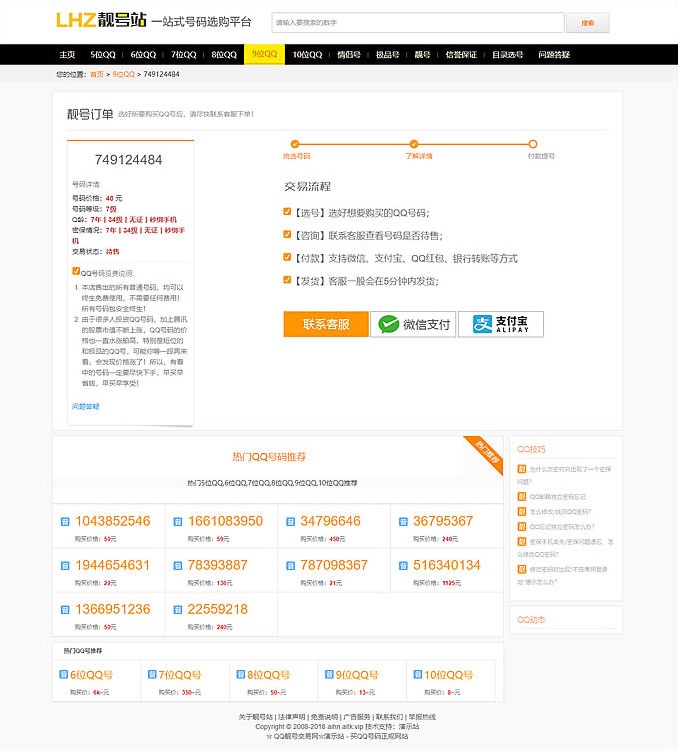Click the blue icon beside 6位QQ号

coord(62,675)
